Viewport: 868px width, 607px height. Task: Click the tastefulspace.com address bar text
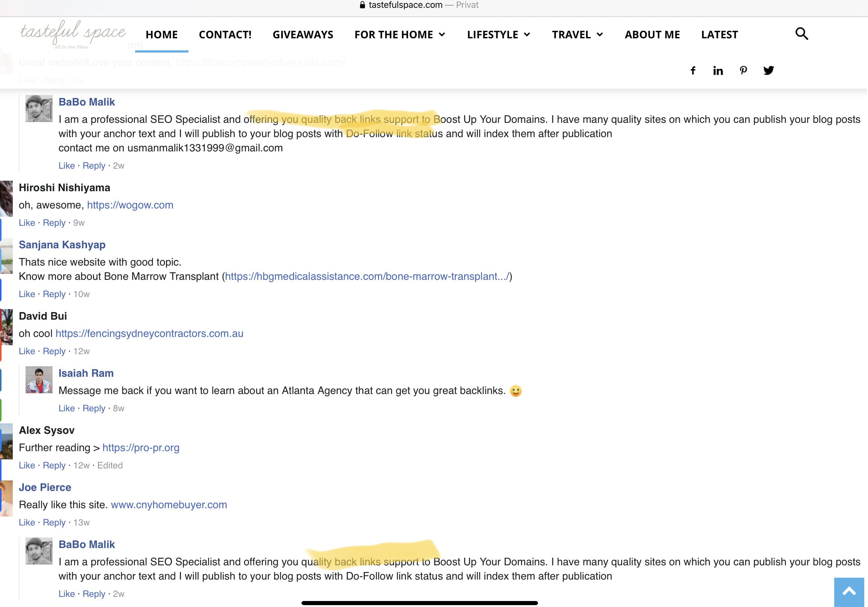(x=405, y=5)
